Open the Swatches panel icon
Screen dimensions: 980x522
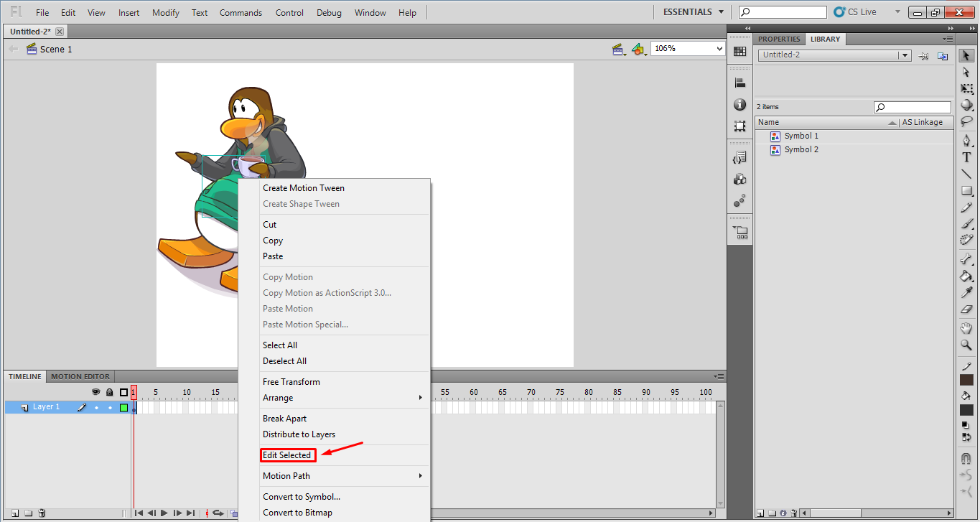click(x=739, y=51)
